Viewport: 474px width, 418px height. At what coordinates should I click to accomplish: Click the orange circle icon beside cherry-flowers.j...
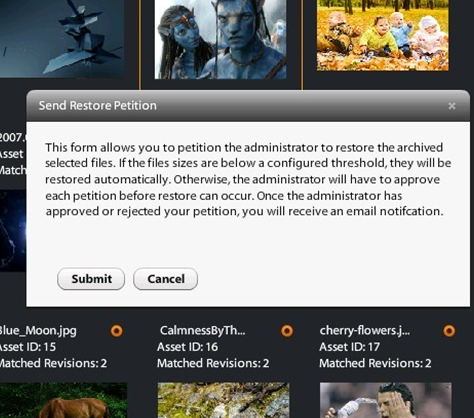click(449, 331)
